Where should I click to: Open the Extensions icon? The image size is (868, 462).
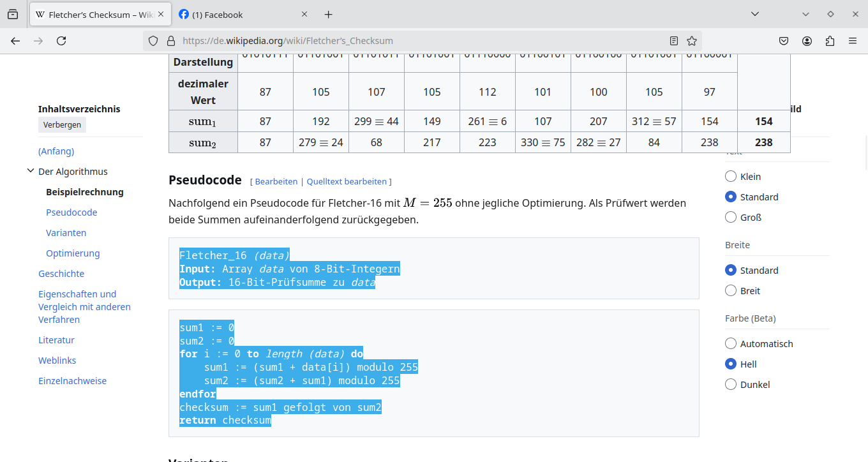tap(830, 40)
